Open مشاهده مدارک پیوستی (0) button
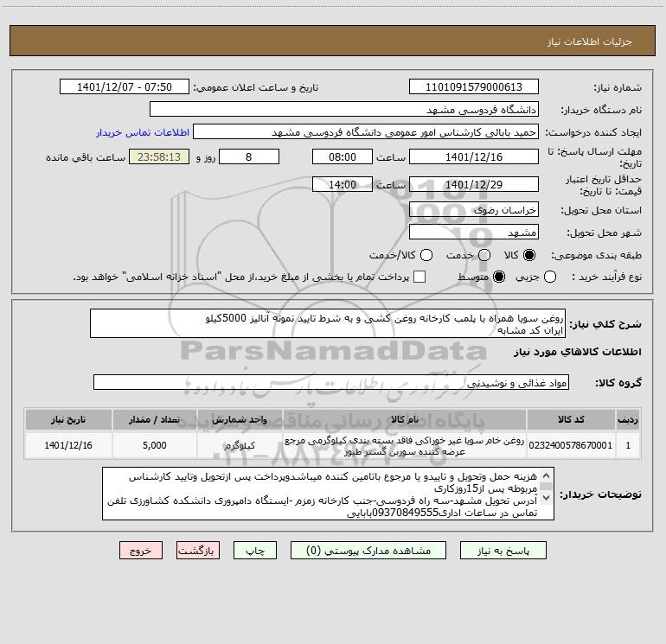 (x=368, y=551)
